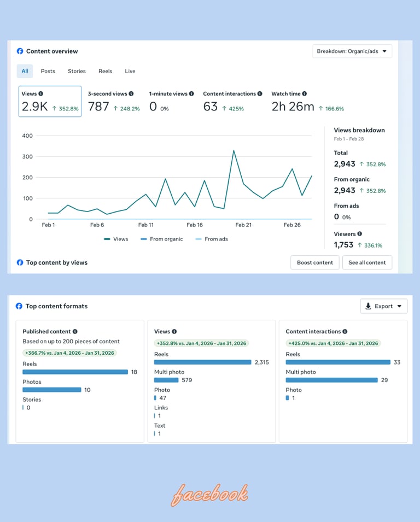Click the Views breakdown heading

[x=359, y=130]
